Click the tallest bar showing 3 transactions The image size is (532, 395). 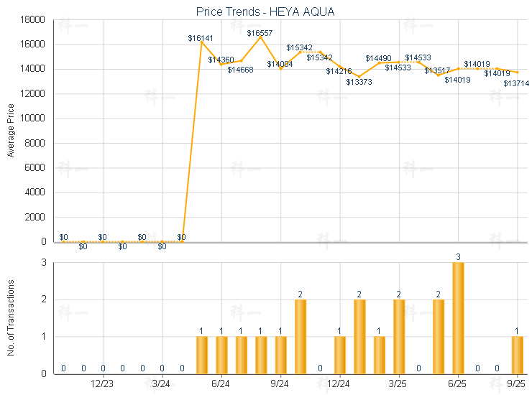pyautogui.click(x=458, y=317)
